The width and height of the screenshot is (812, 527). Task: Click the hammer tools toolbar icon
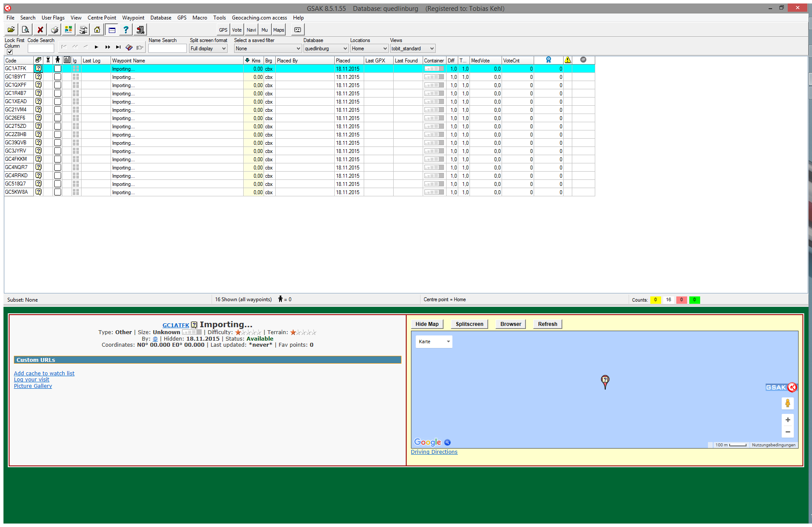pyautogui.click(x=83, y=29)
